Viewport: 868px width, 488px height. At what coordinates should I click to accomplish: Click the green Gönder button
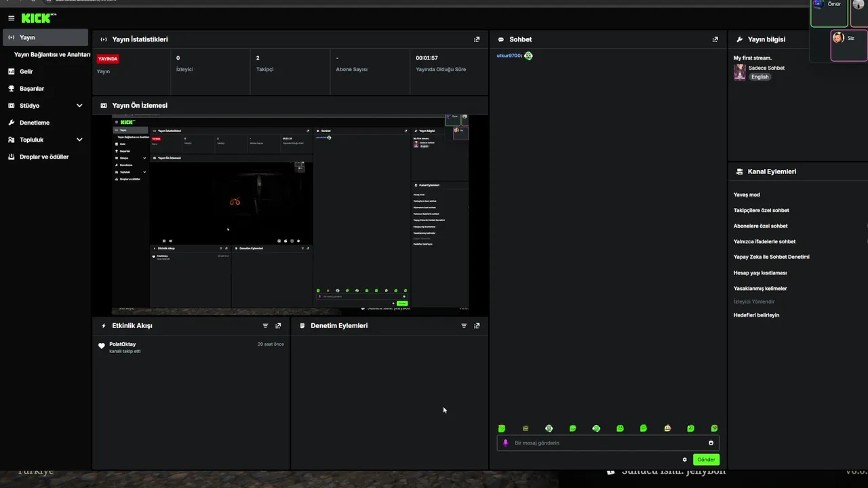tap(706, 460)
